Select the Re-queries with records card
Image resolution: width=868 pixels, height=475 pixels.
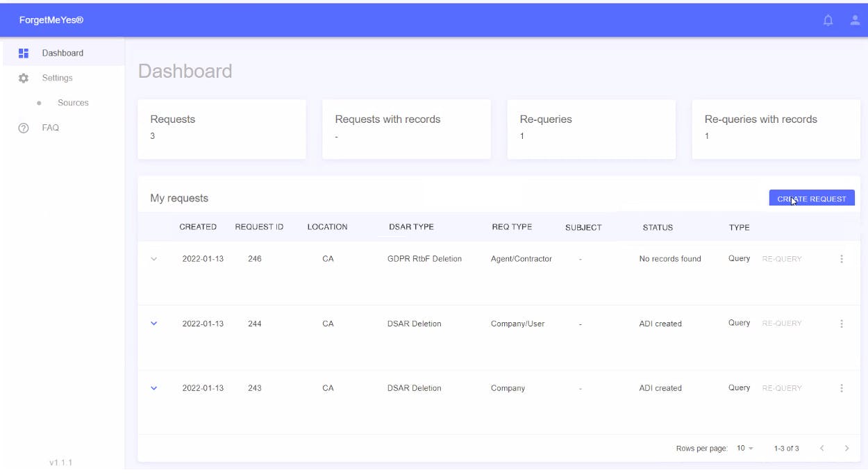point(776,129)
